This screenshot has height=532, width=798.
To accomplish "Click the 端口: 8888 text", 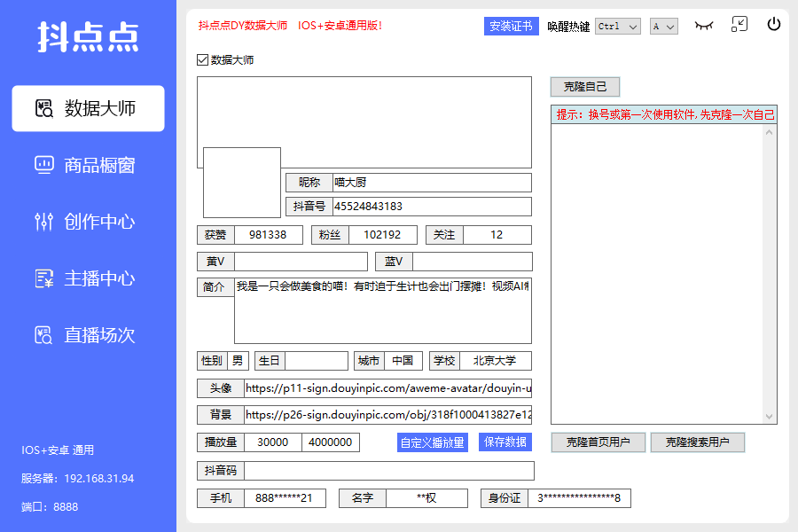I will [x=50, y=507].
